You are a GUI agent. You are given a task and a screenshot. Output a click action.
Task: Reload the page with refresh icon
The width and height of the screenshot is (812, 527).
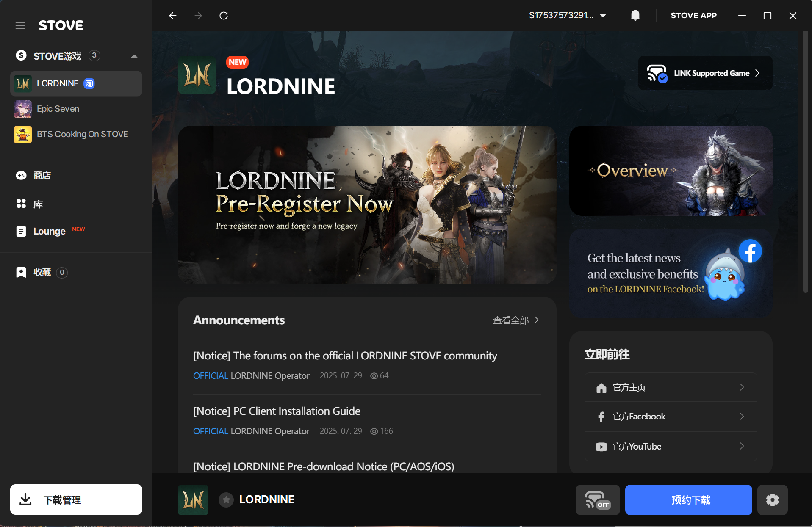coord(224,16)
